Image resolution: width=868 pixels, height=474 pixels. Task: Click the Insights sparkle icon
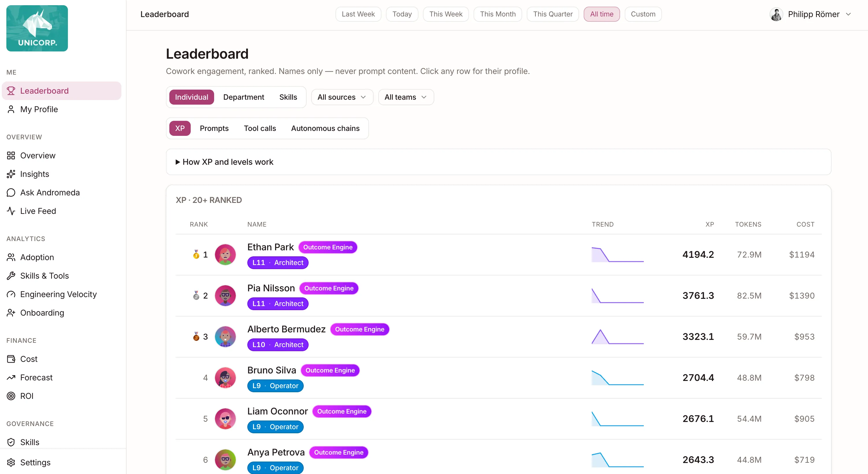11,174
